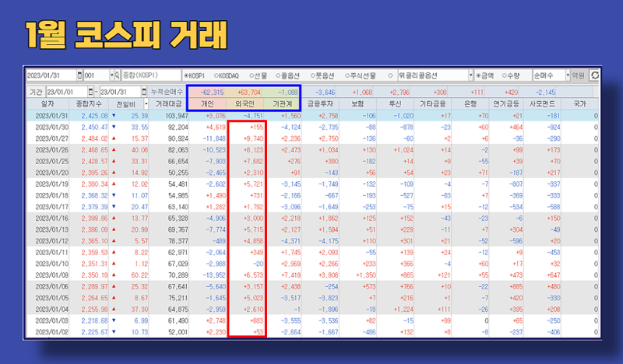Click index value 2,359.53 on 01/11 row
Viewport: 623px width, 364px height.
click(x=94, y=253)
